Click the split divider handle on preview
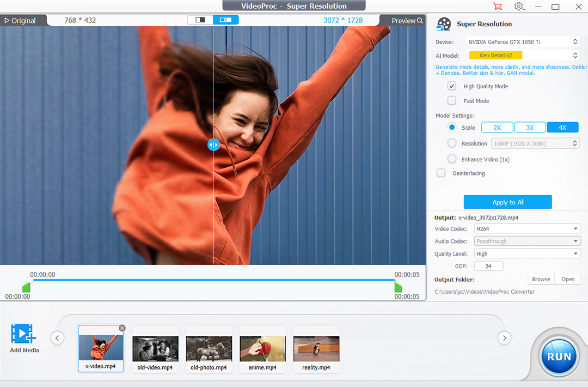The width and height of the screenshot is (588, 387). click(x=213, y=145)
